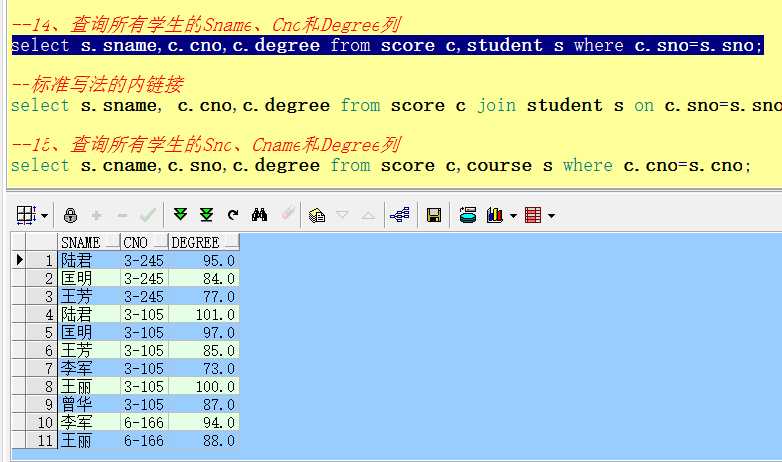The height and width of the screenshot is (462, 782).
Task: Select the cell with degree 97.0
Action: [x=204, y=332]
